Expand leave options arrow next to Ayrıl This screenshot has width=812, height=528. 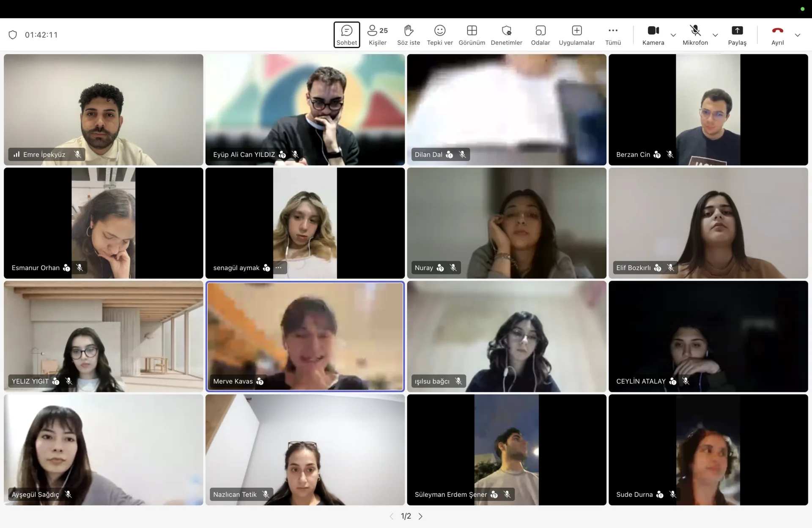coord(798,35)
